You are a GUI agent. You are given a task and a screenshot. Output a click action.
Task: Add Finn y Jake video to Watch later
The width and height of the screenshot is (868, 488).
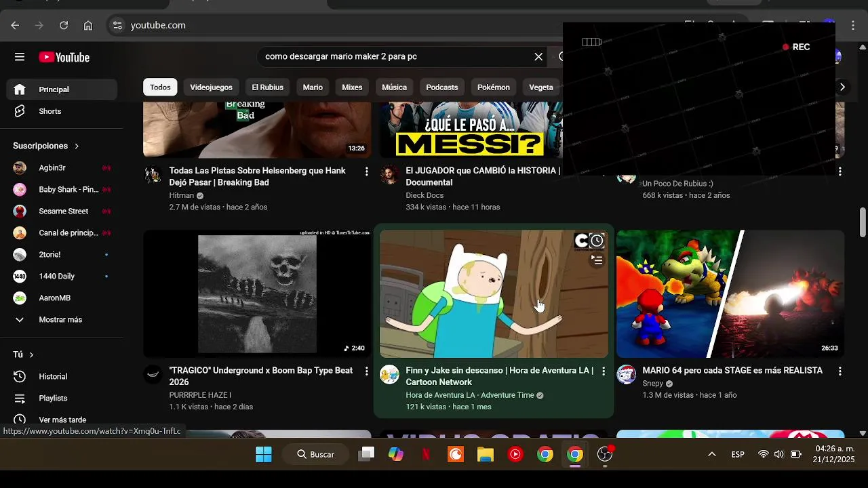pyautogui.click(x=597, y=241)
